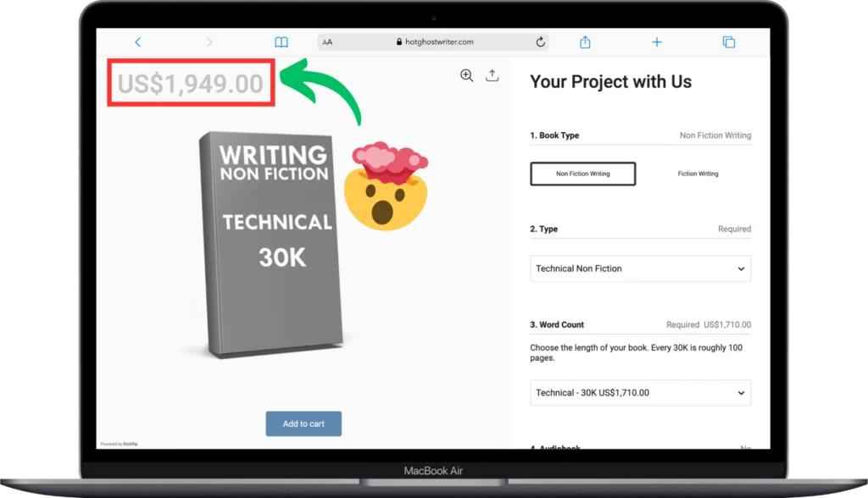The width and height of the screenshot is (868, 498).
Task: Zoom product image with the magnifier icon
Action: pos(467,76)
